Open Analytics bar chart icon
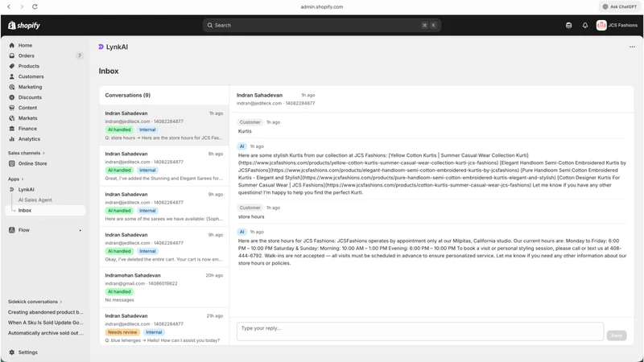Image resolution: width=644 pixels, height=362 pixels. click(x=11, y=139)
